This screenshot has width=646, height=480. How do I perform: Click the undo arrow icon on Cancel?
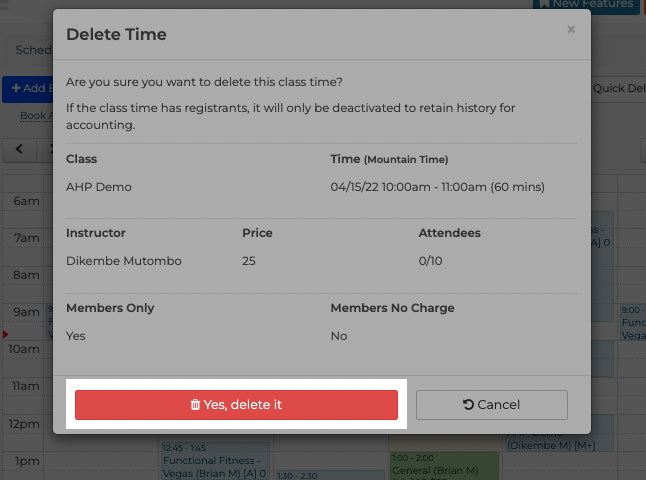pos(468,405)
